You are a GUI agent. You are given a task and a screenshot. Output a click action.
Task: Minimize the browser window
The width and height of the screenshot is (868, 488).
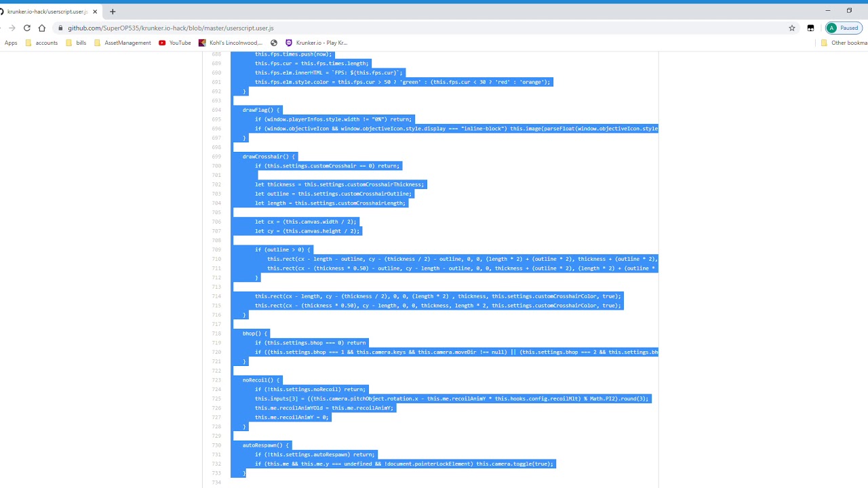(x=827, y=11)
